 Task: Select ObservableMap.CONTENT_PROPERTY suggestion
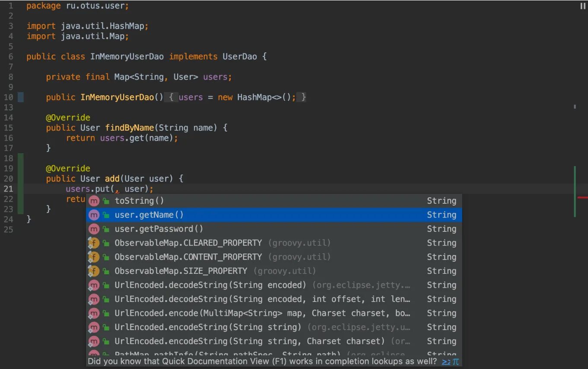[274, 257]
